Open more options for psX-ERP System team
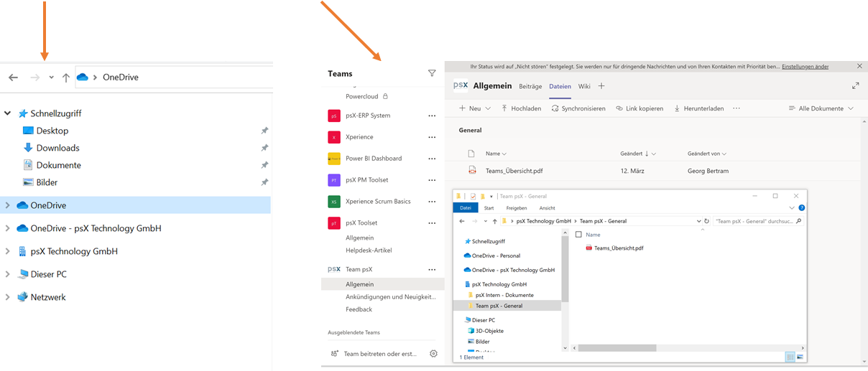The image size is (868, 371). (x=432, y=116)
